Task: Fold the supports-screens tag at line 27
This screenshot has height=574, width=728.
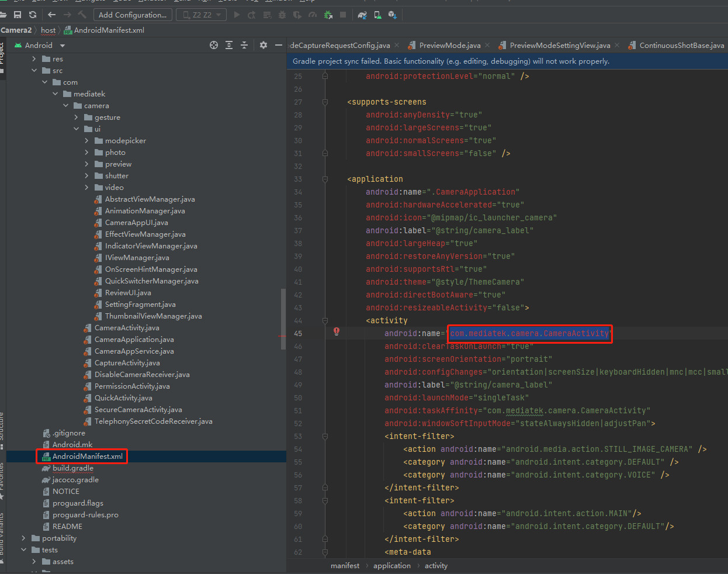Action: point(325,102)
